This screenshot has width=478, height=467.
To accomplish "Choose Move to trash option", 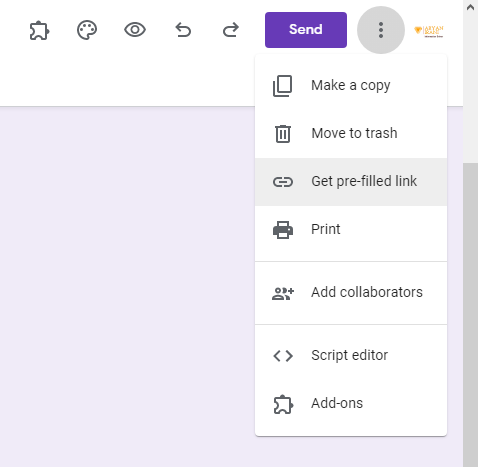I will [x=351, y=134].
